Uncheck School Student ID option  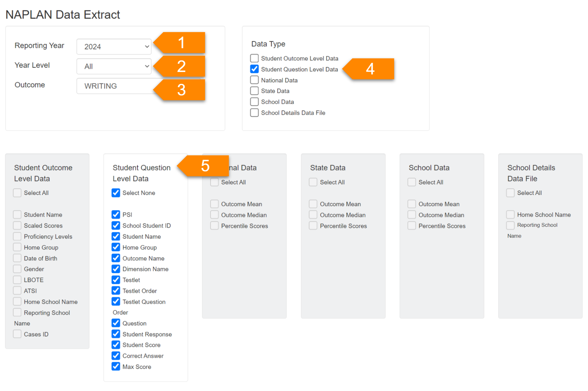(116, 226)
